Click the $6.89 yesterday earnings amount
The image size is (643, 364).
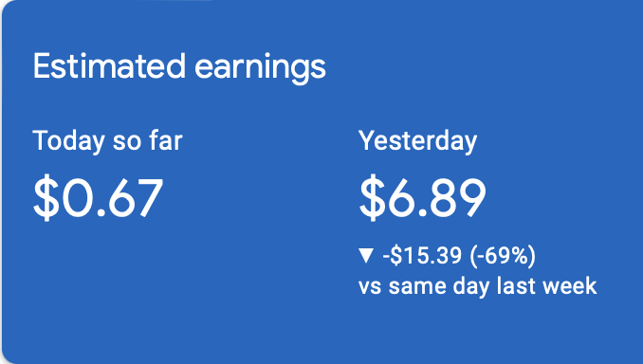tap(422, 197)
